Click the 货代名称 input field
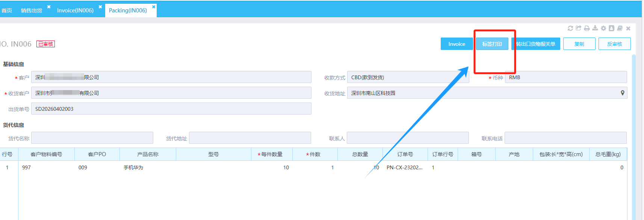Image resolution: width=644 pixels, height=220 pixels. (92, 138)
